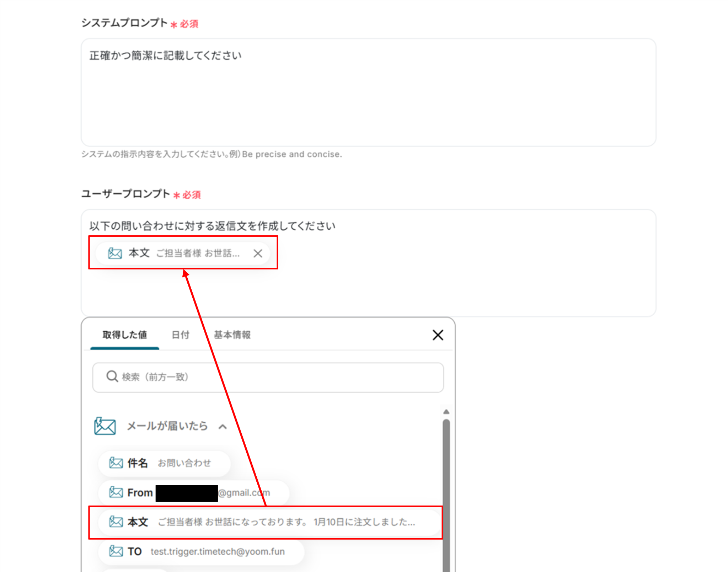Open the 基本情報 tab

(x=232, y=335)
